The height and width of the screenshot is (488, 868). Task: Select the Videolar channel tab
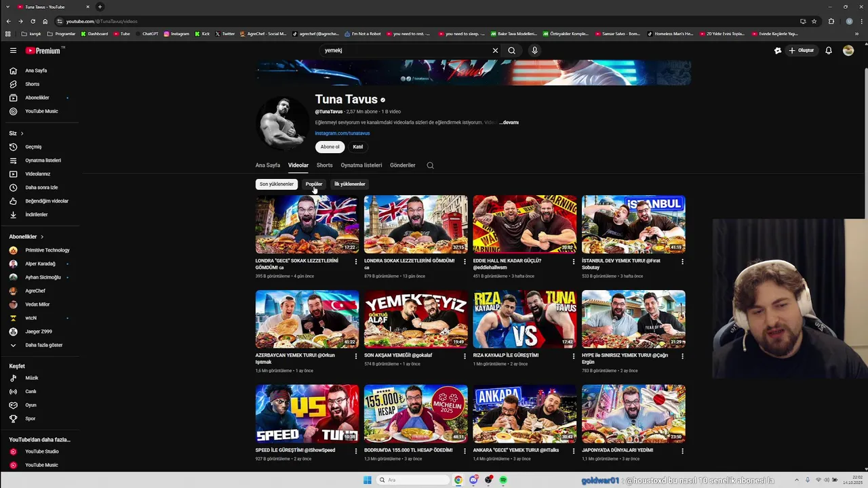tap(298, 165)
